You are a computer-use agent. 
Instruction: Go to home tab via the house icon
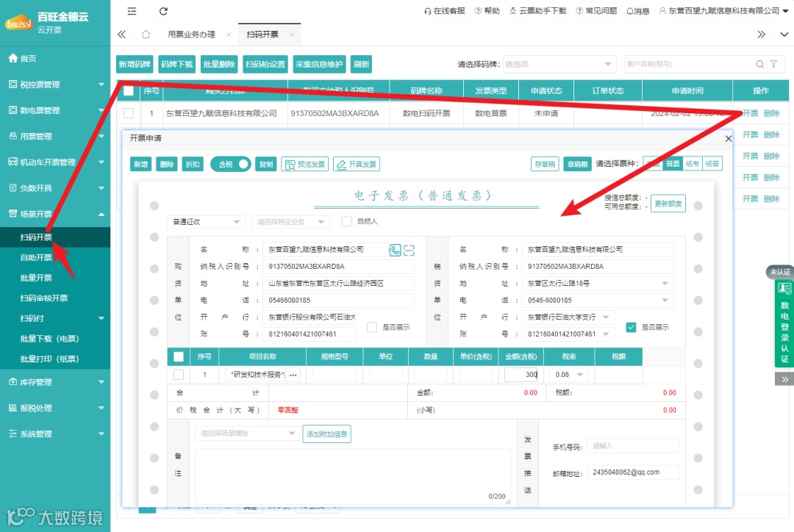pos(146,35)
